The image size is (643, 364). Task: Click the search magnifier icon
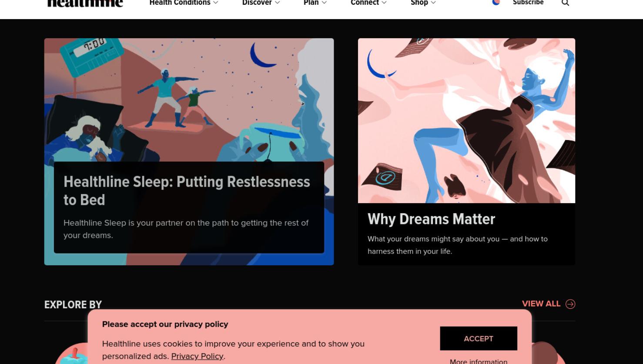565,3
